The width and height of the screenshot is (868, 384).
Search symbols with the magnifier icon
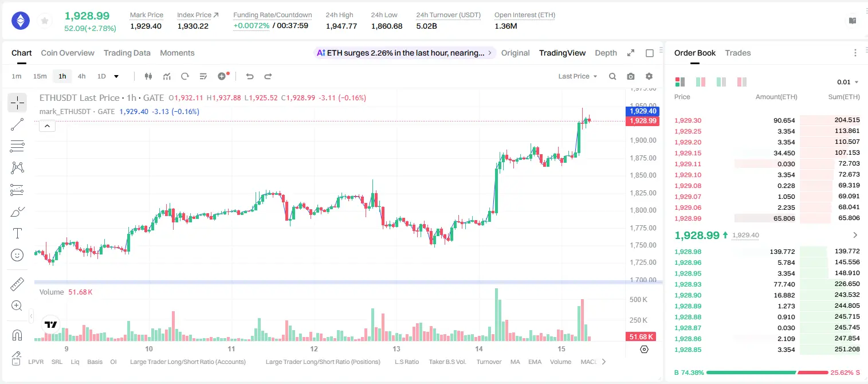click(612, 76)
